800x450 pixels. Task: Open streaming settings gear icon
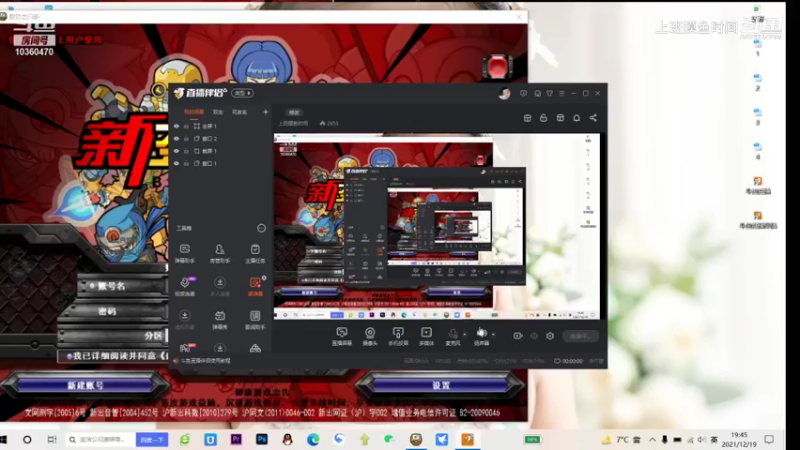(550, 336)
